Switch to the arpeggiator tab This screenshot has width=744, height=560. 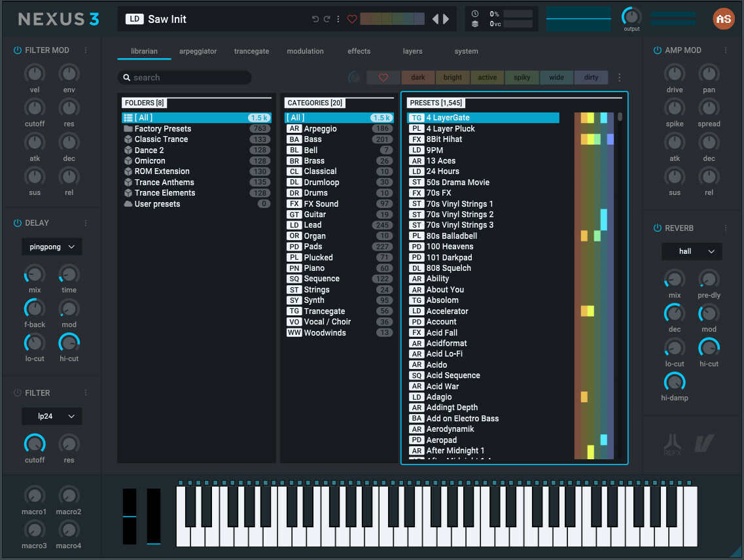tap(198, 51)
